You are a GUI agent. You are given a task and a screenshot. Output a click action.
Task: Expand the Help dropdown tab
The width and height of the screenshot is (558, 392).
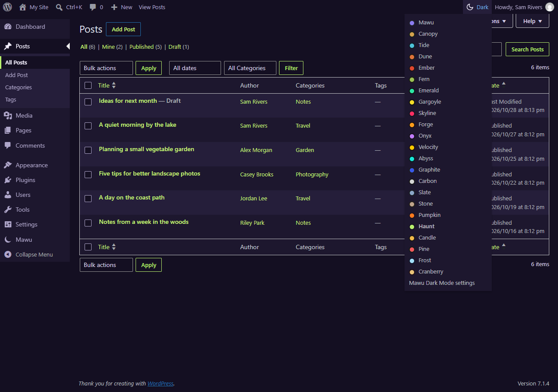point(532,21)
